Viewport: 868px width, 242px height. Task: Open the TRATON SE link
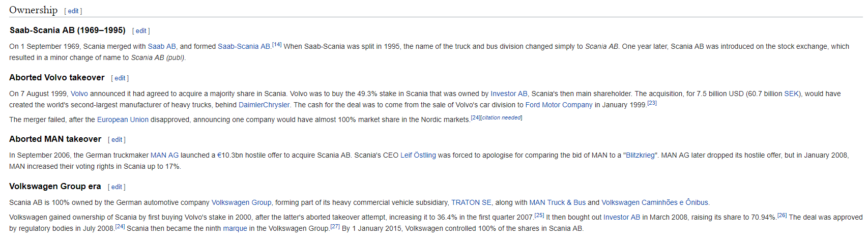coord(471,202)
